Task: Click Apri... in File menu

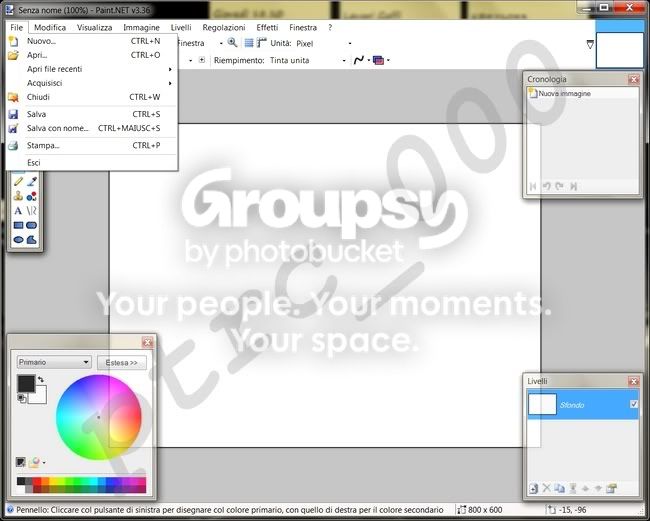Action: tap(93, 55)
